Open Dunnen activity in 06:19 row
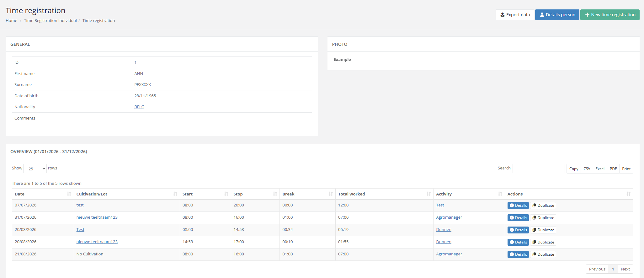This screenshot has width=644, height=278. [x=444, y=229]
